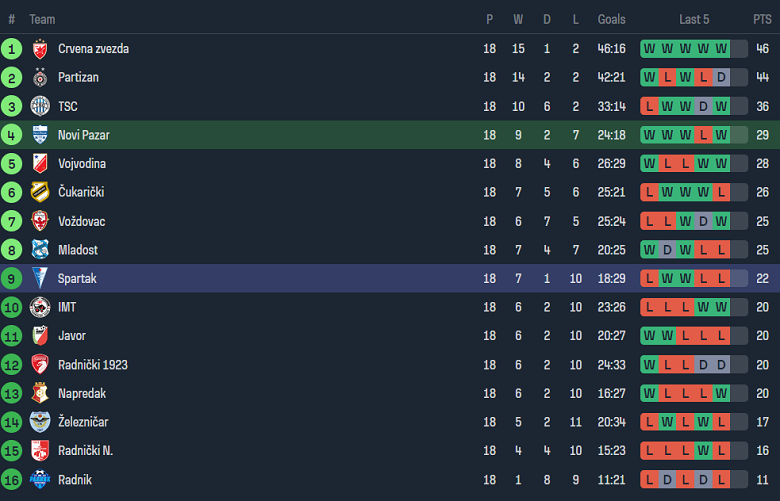Click the IMT club crest
The image size is (780, 501).
pos(40,307)
